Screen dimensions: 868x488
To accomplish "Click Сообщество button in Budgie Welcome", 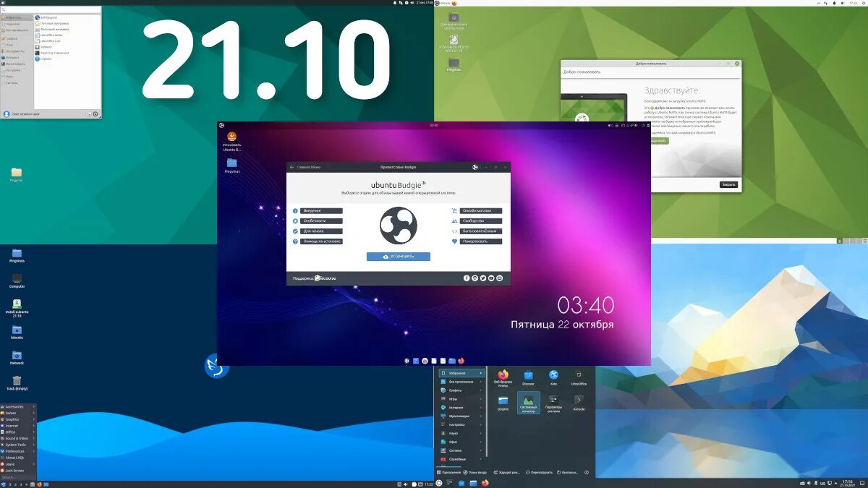I will tap(482, 221).
